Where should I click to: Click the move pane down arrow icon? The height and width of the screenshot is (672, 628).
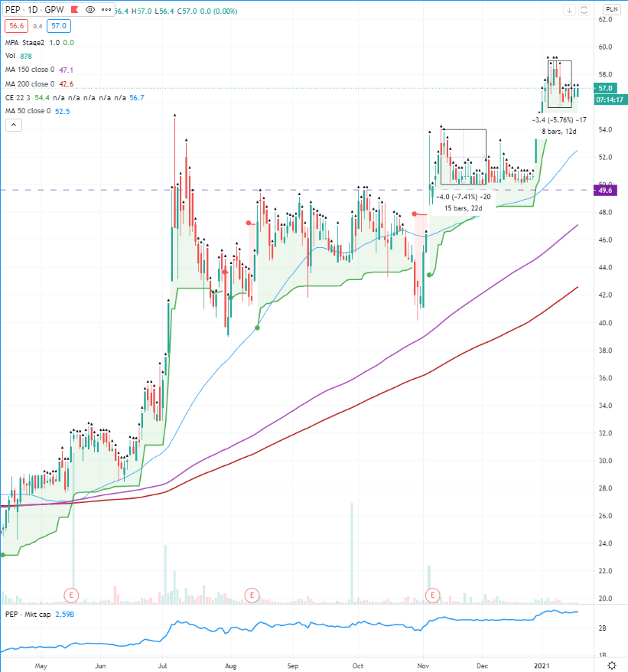click(569, 10)
